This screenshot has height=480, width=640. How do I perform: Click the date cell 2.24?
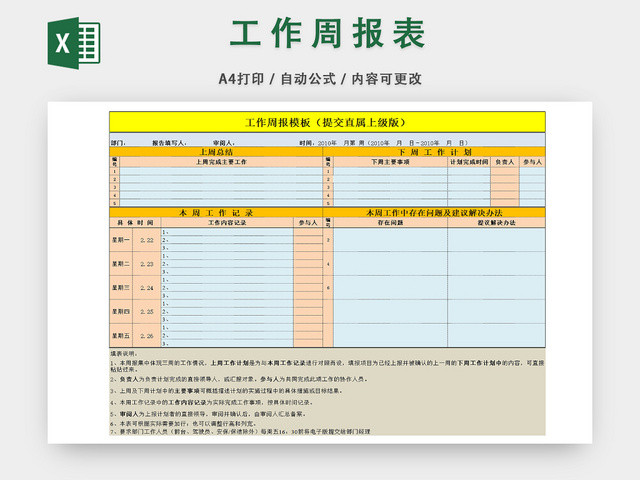point(147,288)
